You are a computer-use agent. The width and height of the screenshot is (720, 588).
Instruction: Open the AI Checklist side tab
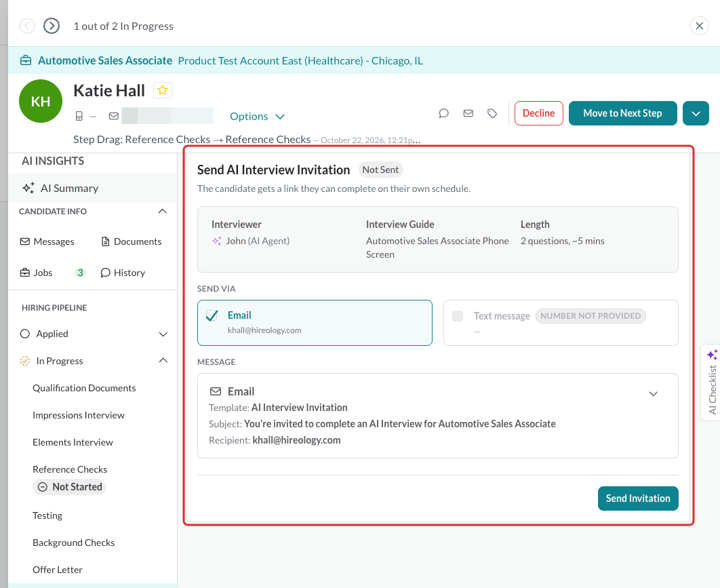click(x=711, y=383)
